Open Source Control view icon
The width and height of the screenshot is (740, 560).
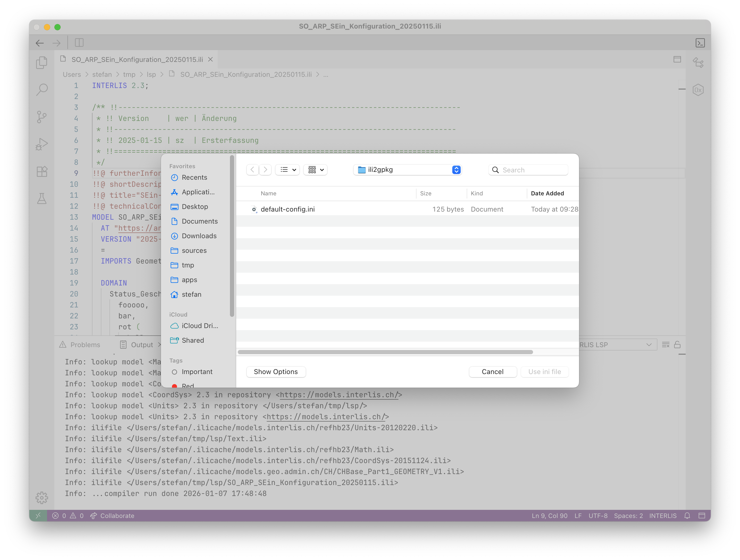coord(42,117)
